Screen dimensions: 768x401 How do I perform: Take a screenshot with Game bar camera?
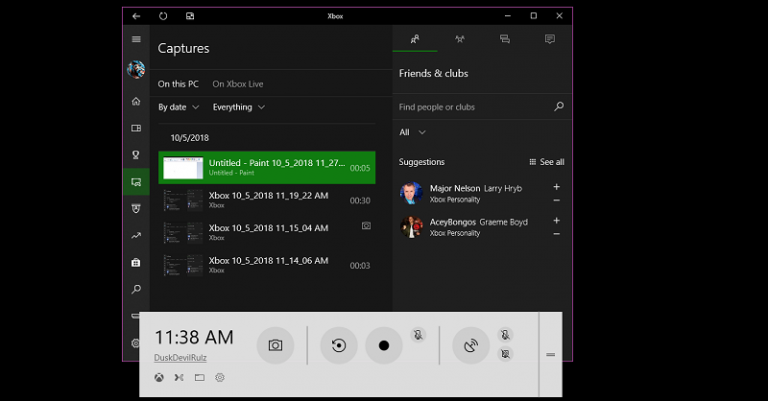[275, 345]
